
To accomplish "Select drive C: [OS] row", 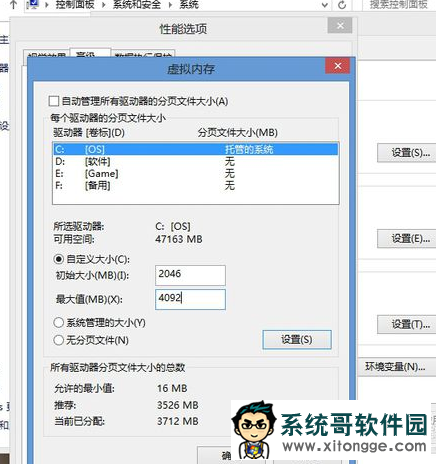I will coord(196,149).
